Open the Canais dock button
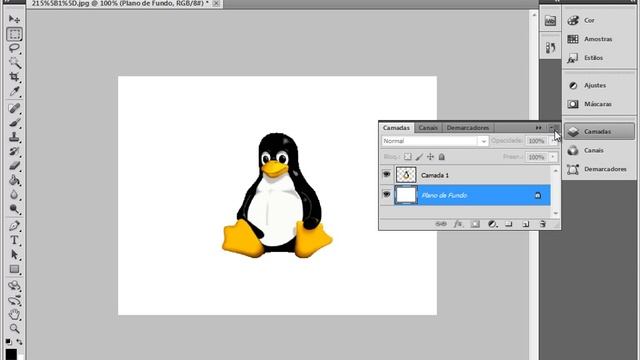The image size is (640, 360). (x=599, y=150)
